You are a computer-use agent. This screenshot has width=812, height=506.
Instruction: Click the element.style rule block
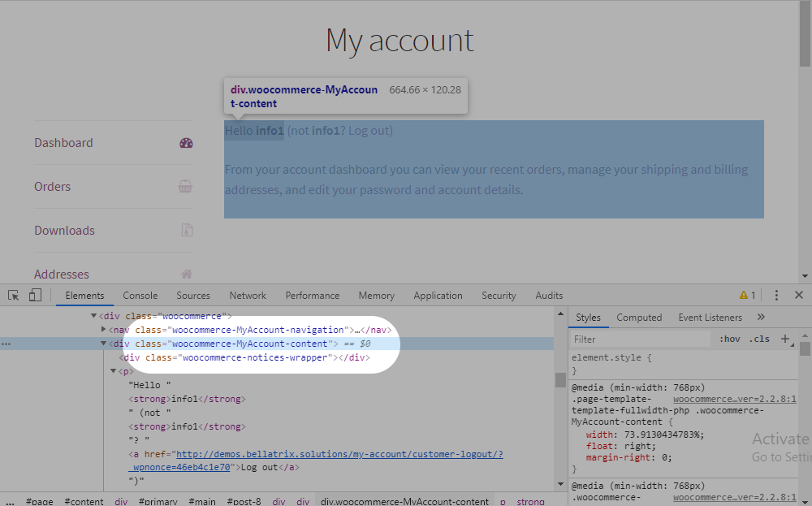click(683, 364)
